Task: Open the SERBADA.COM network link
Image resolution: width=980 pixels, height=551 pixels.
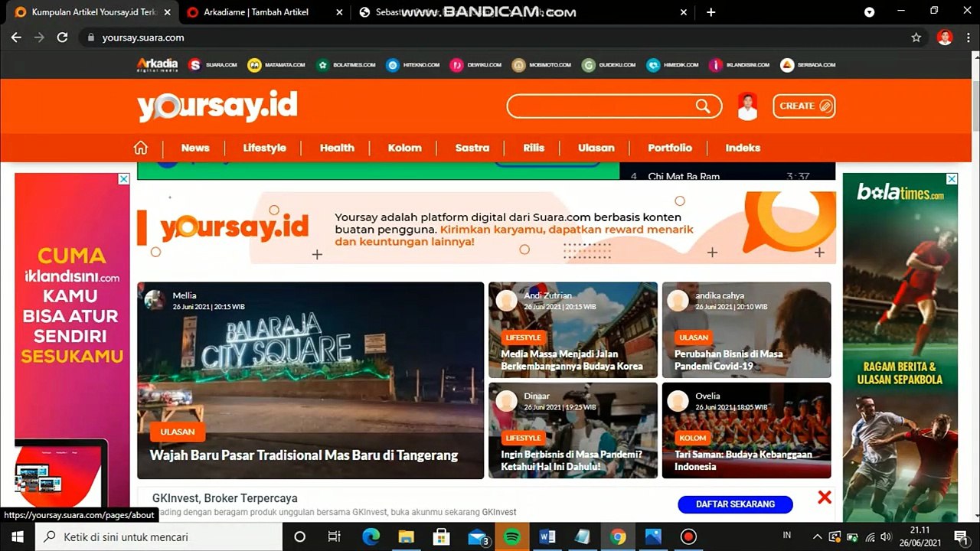Action: coord(808,65)
